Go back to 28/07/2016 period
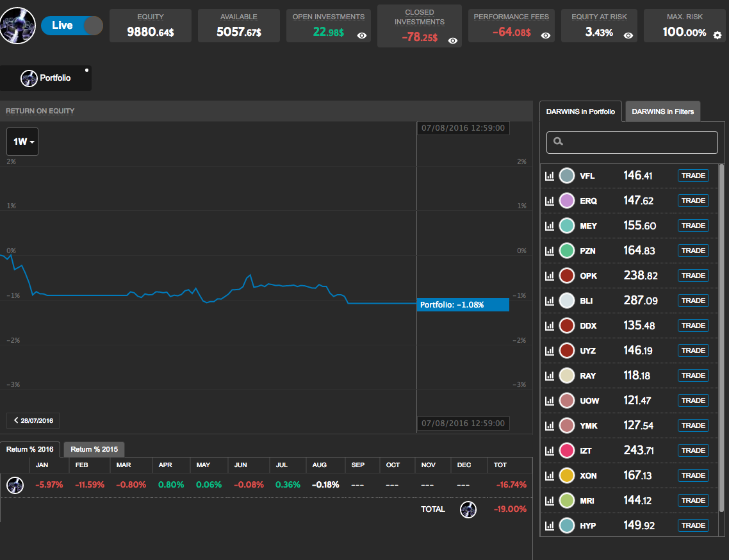This screenshot has height=560, width=729. tap(33, 421)
